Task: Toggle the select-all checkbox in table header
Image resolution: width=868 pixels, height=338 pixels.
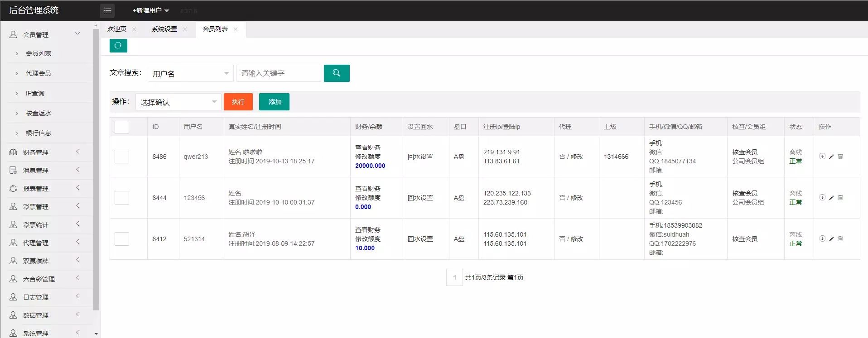Action: pos(122,127)
